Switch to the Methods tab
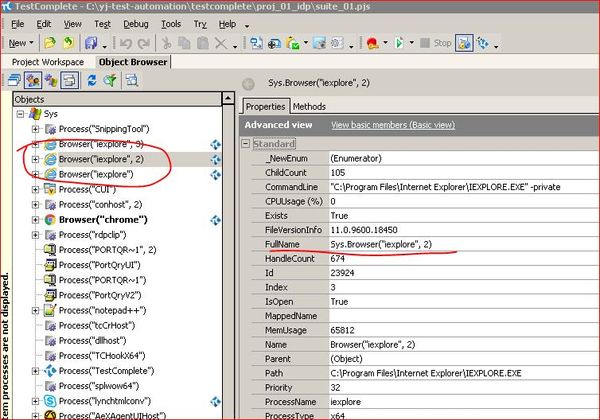This screenshot has height=420, width=600. (x=309, y=106)
